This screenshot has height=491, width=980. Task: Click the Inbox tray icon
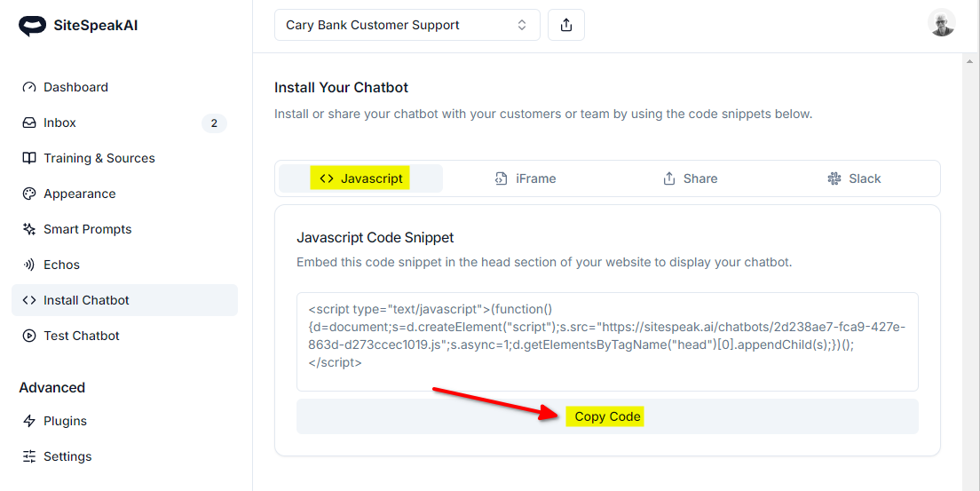pyautogui.click(x=29, y=123)
